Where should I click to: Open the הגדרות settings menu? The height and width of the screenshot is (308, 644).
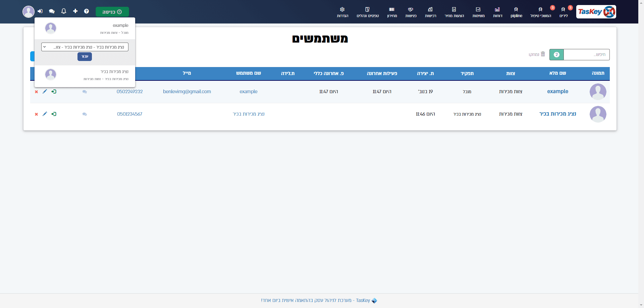coord(342,12)
